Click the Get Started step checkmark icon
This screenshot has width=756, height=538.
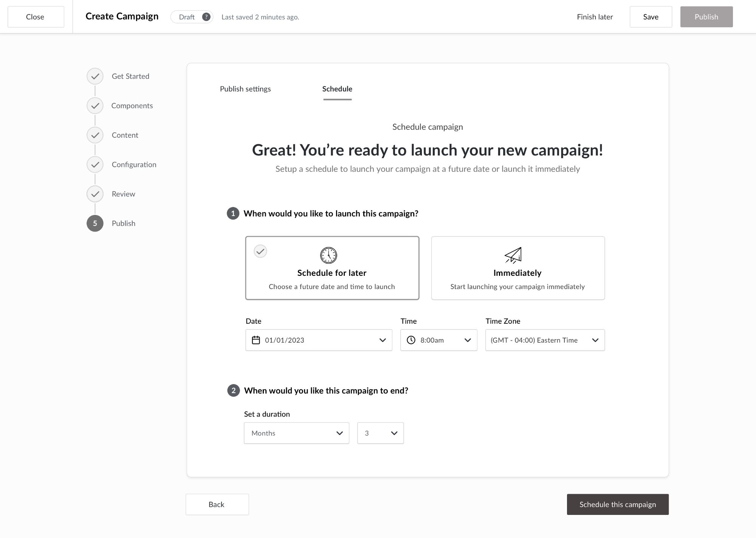pyautogui.click(x=95, y=76)
